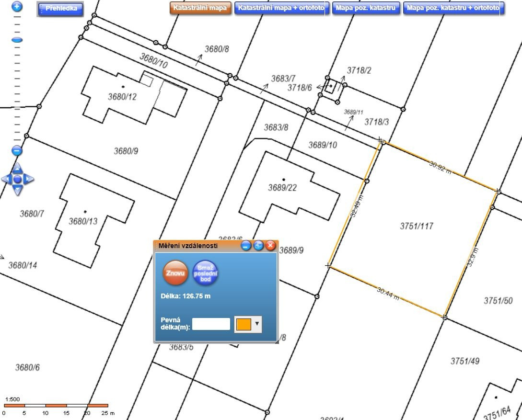Select Mapa poz. katastru layer
Screen dimensions: 522x420
[x=366, y=8]
